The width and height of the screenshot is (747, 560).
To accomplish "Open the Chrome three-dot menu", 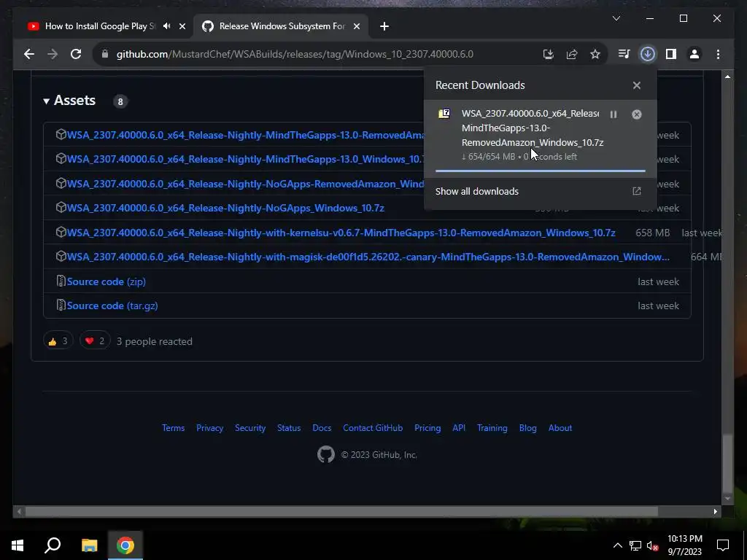I will (x=718, y=54).
